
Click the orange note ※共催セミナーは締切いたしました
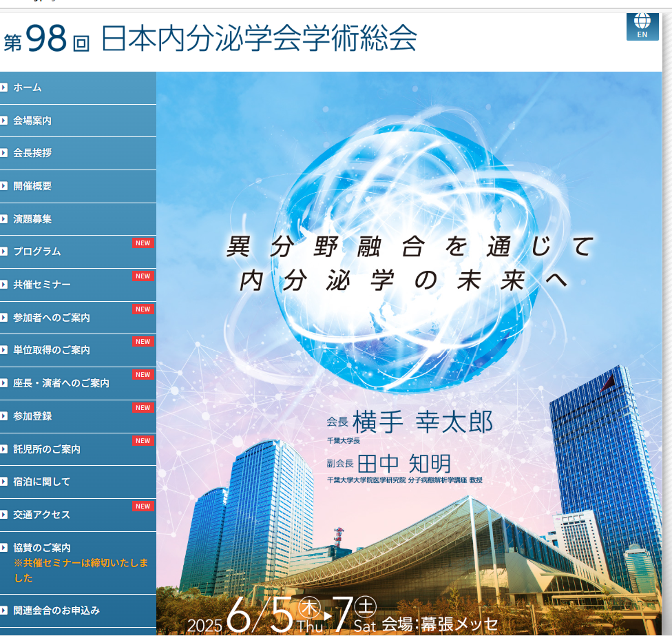(x=81, y=571)
